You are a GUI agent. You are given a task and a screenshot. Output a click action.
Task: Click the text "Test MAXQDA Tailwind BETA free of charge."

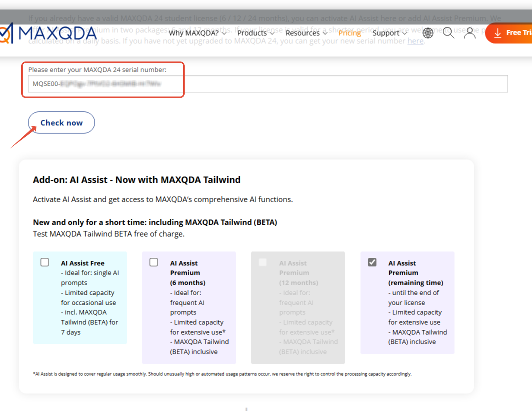click(109, 234)
